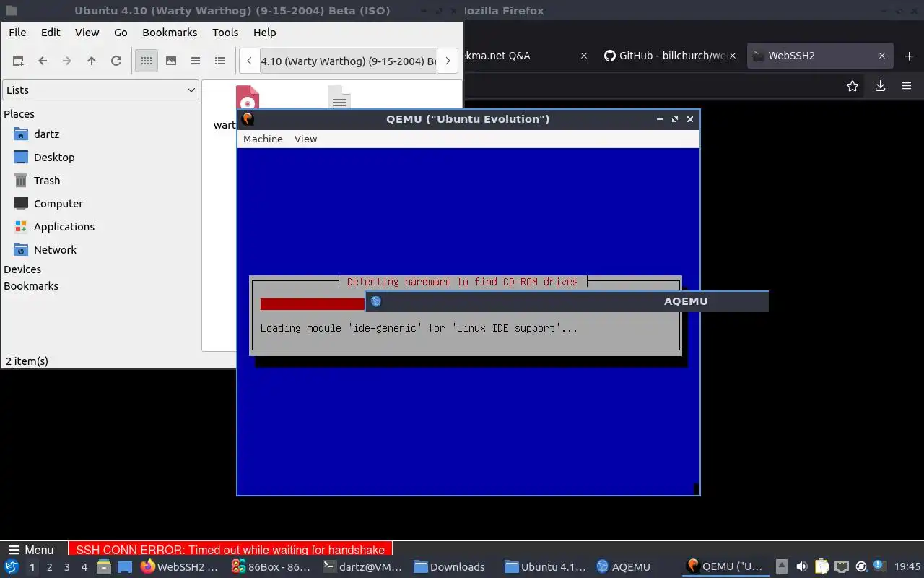Open a new tab in the file manager toolbar

[x=18, y=61]
